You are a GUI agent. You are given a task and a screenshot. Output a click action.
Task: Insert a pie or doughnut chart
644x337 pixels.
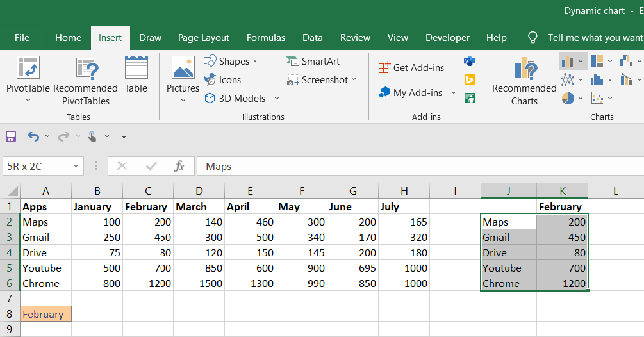568,98
